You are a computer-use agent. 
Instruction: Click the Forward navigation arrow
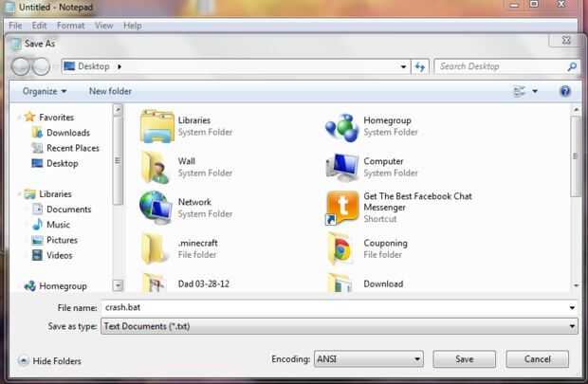coord(41,66)
